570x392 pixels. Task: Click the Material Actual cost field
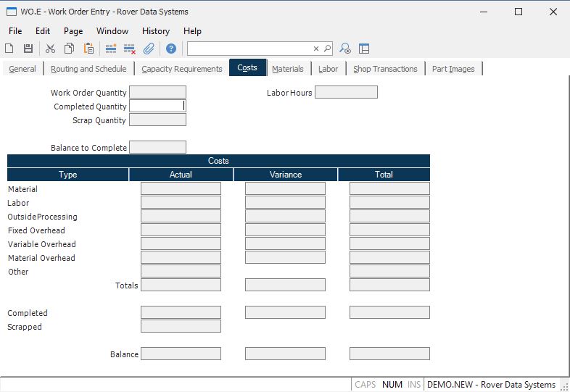coord(181,188)
